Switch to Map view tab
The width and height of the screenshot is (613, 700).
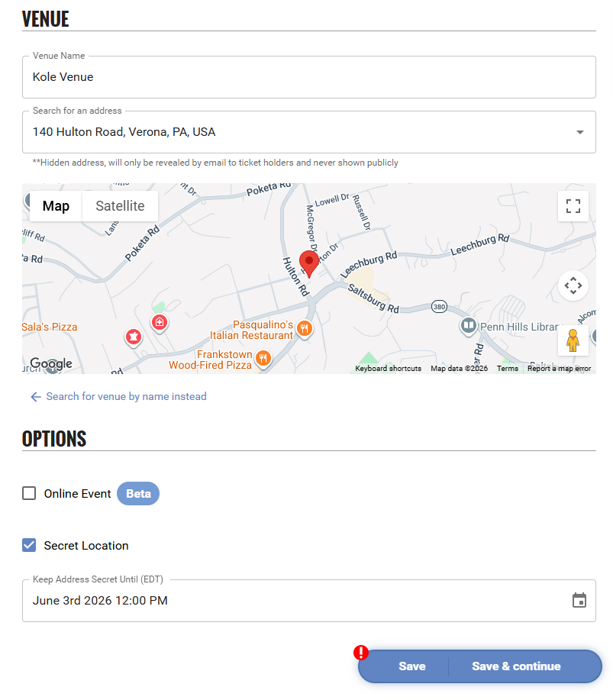tap(56, 206)
